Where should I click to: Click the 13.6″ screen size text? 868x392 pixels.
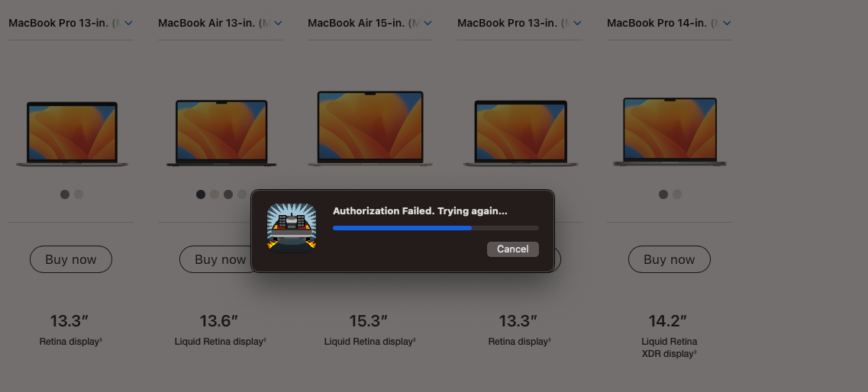click(218, 320)
